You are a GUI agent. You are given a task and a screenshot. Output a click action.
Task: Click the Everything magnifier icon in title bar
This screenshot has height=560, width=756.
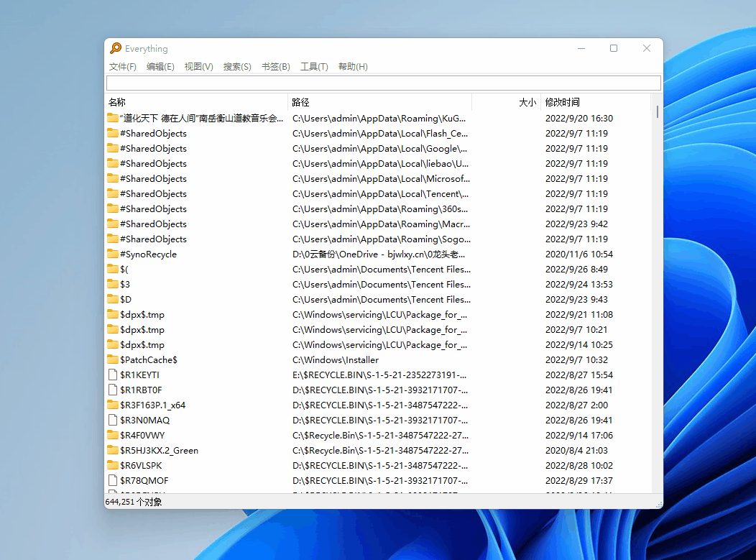point(116,48)
